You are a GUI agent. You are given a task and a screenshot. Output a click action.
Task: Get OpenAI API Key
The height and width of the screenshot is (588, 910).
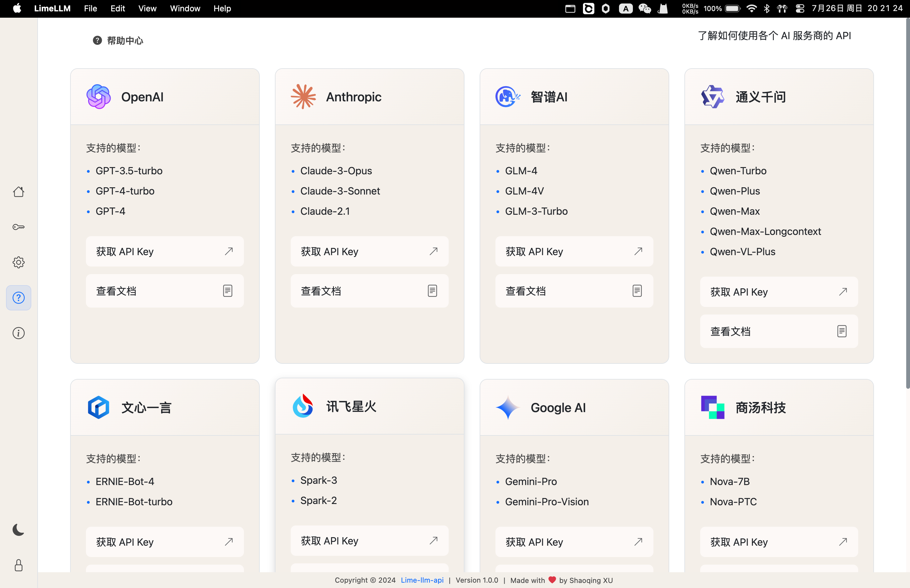(x=165, y=251)
